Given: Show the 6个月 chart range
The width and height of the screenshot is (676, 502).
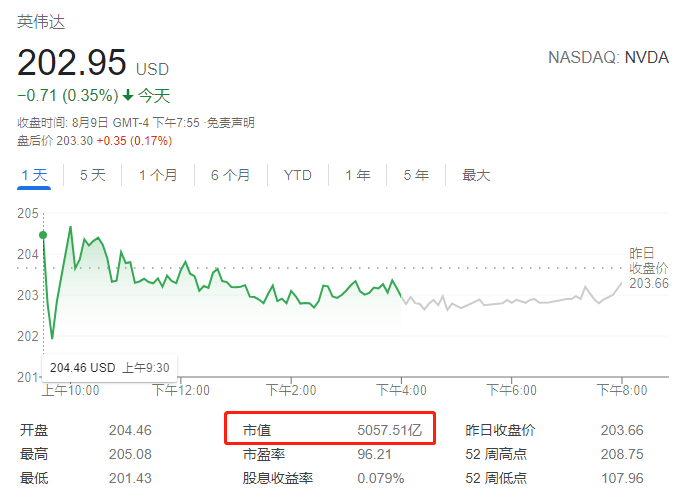Looking at the screenshot, I should (x=230, y=175).
